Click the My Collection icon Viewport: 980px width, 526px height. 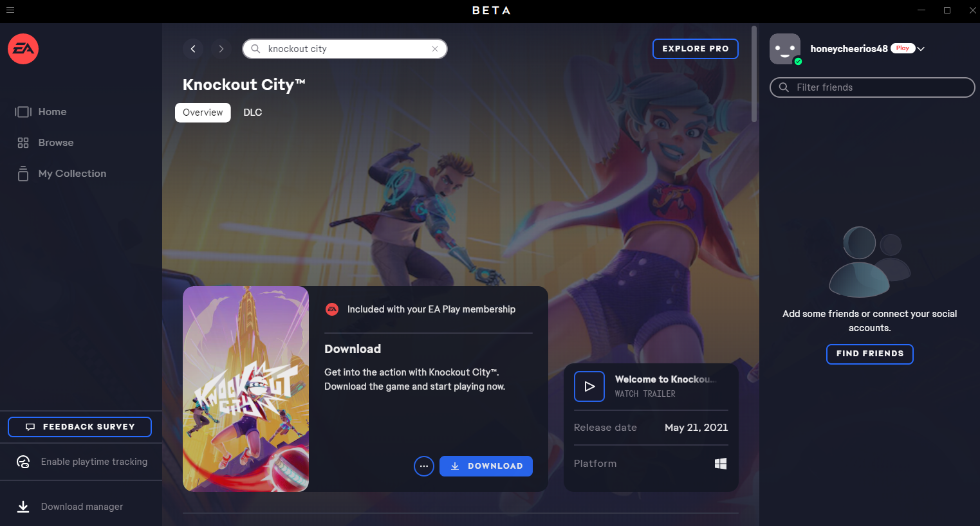coord(23,174)
